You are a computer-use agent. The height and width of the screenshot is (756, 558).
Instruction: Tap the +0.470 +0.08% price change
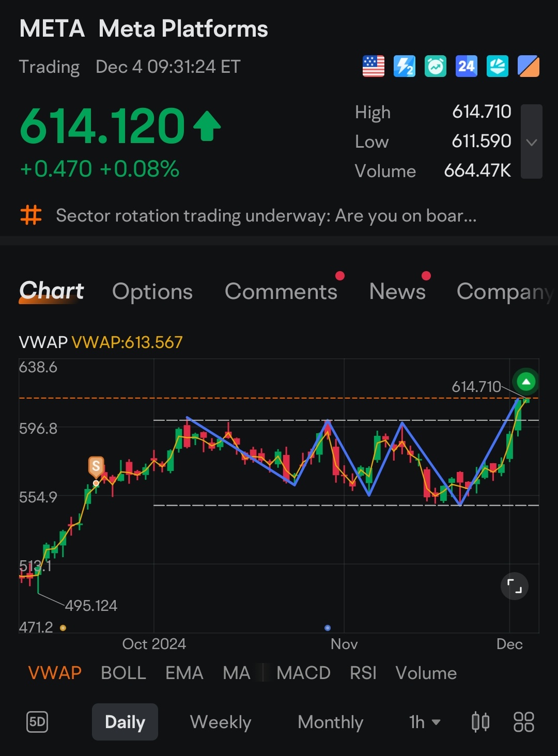pos(99,169)
